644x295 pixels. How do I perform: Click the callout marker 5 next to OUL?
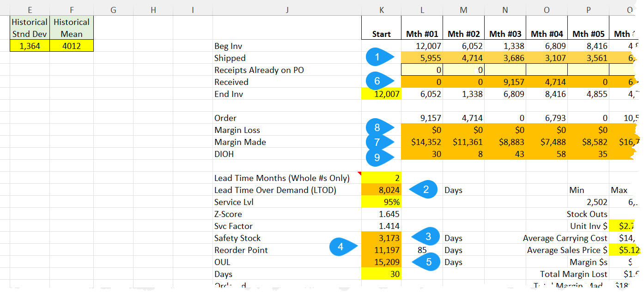pyautogui.click(x=428, y=262)
